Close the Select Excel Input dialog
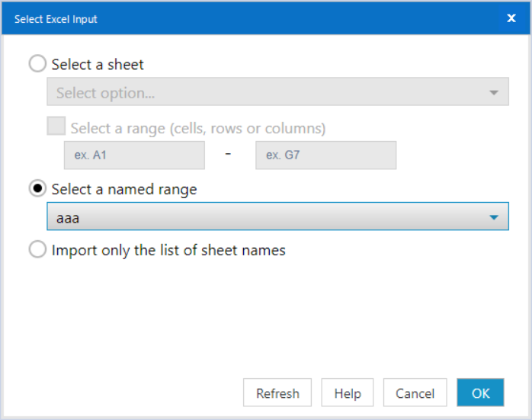 point(511,18)
